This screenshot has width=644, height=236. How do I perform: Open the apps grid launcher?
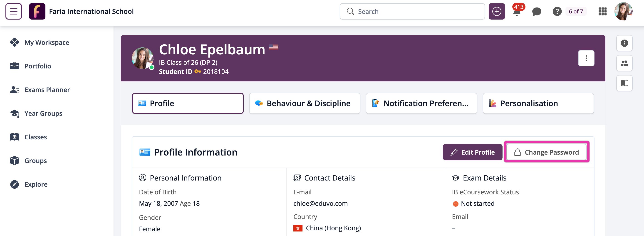point(602,12)
